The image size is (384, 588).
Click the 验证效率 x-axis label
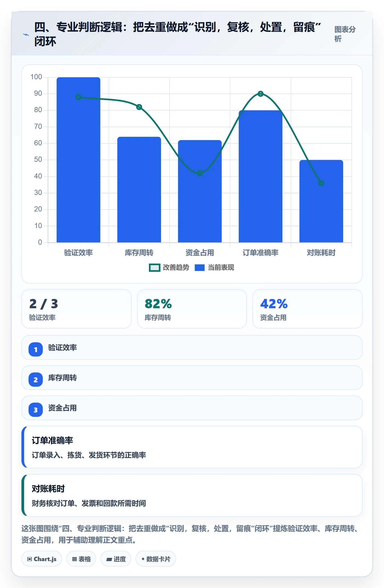(x=78, y=253)
